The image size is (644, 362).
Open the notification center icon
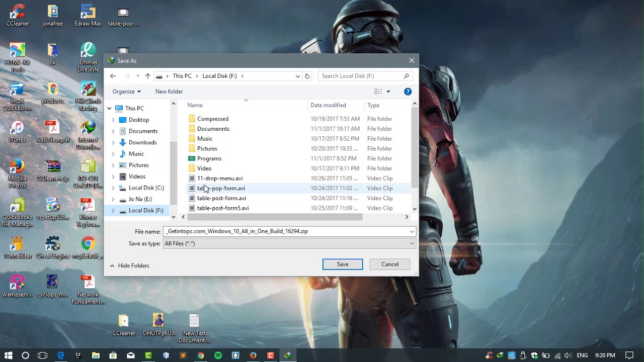pos(629,355)
